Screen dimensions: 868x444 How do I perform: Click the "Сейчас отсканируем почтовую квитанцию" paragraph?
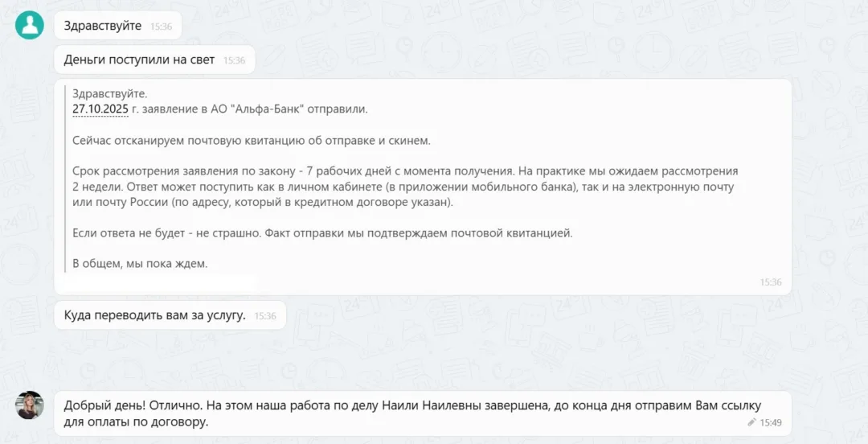(x=251, y=140)
